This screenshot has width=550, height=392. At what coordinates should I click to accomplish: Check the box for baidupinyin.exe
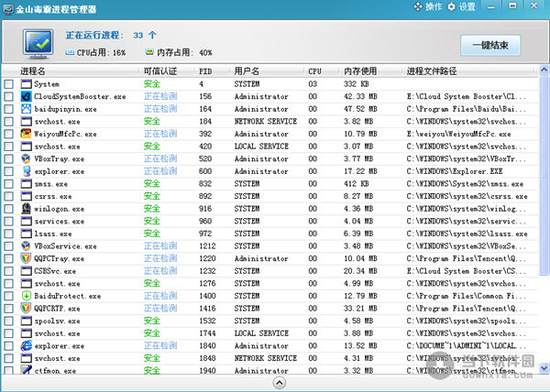9,109
